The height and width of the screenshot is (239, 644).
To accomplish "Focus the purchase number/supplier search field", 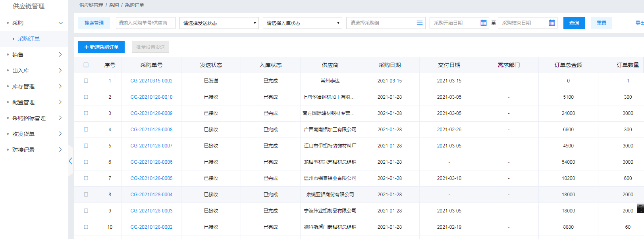I will pos(145,23).
